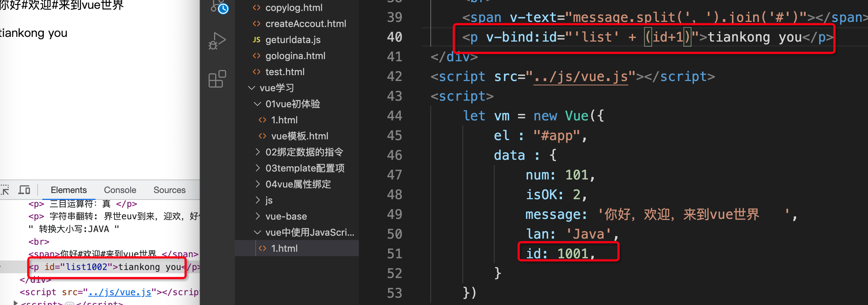The height and width of the screenshot is (305, 868).
Task: Click the 三目运算符 paragraph node
Action: [83, 204]
